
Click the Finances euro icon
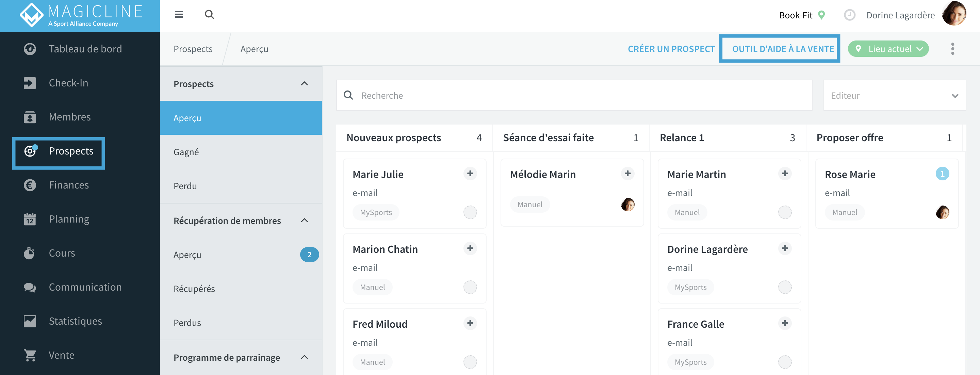point(30,185)
